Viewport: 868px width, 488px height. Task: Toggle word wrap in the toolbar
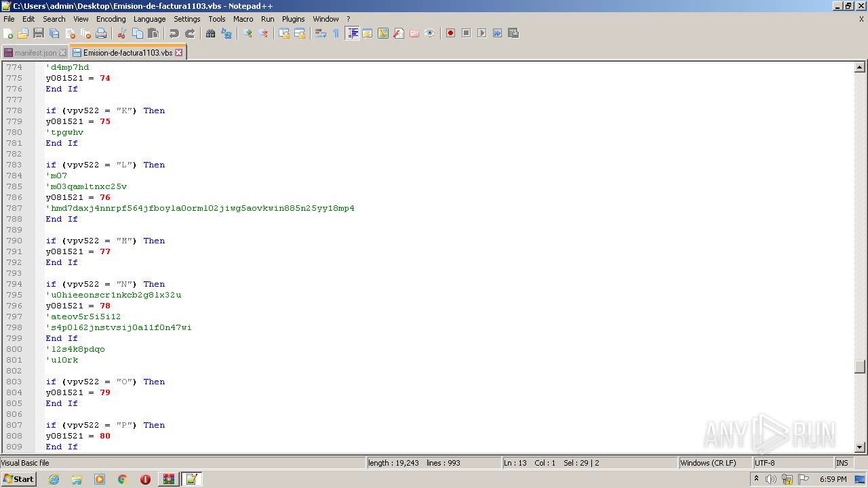coord(321,33)
